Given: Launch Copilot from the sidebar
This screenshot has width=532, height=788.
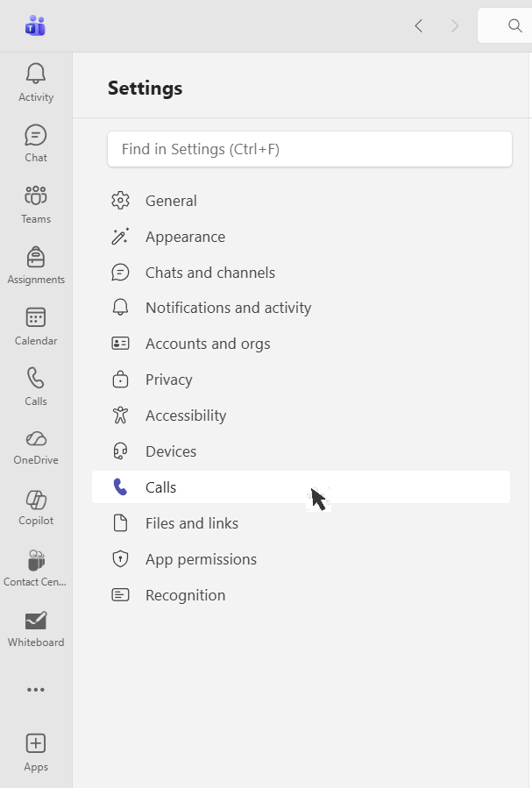Looking at the screenshot, I should click(x=36, y=508).
